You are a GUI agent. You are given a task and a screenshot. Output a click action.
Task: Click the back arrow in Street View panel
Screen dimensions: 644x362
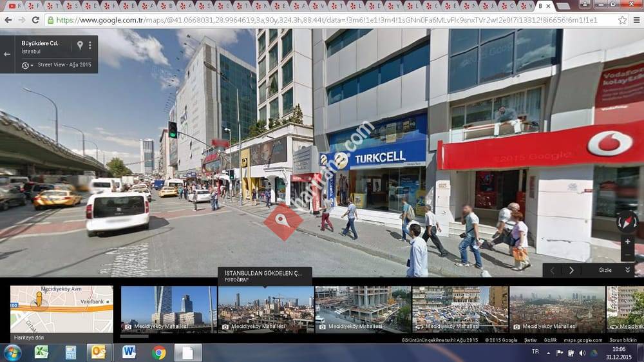7,54
